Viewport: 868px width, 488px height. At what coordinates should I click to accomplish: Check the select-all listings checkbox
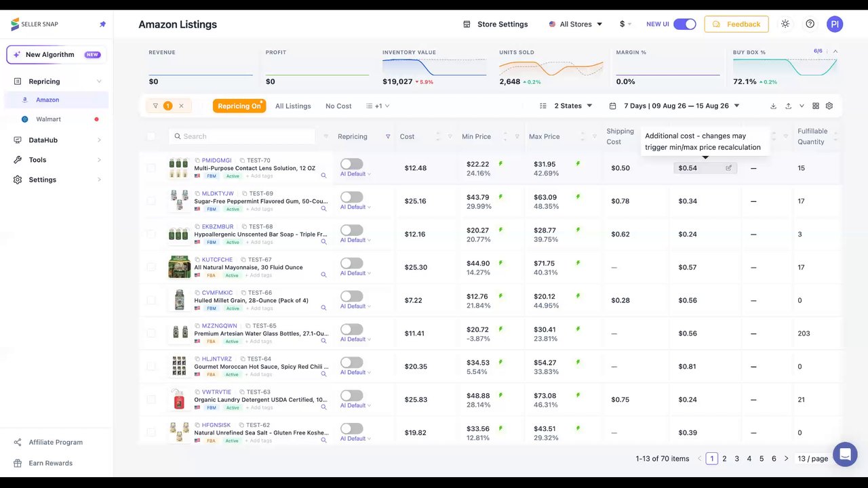tap(151, 136)
